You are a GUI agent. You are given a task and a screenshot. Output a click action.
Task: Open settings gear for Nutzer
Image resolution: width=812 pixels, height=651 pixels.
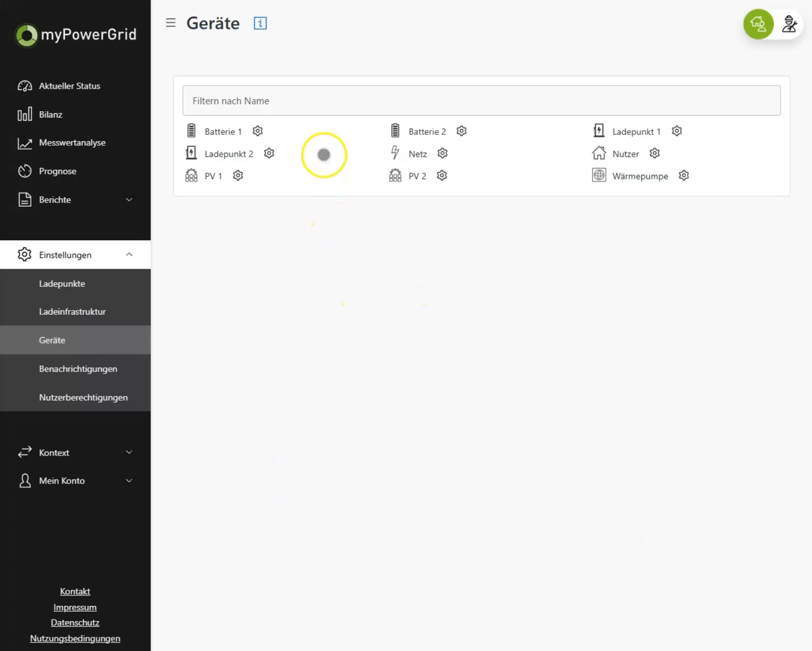coord(655,153)
